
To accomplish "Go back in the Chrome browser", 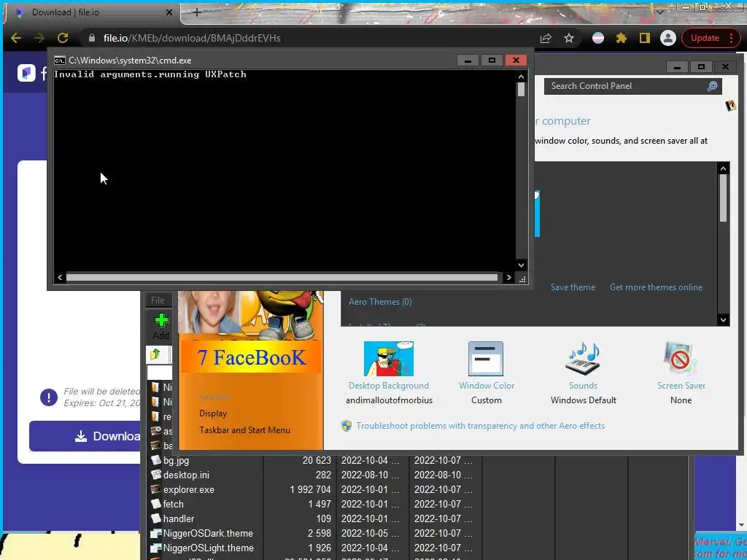I will click(x=16, y=38).
